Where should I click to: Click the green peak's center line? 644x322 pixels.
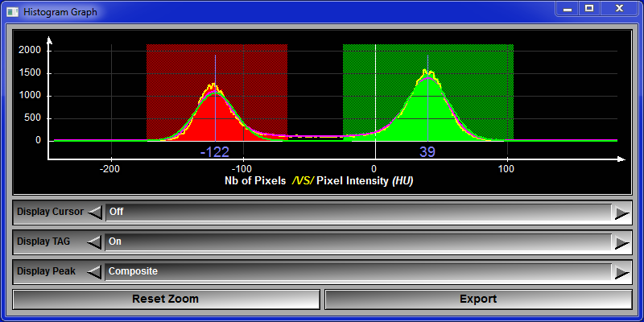point(428,98)
